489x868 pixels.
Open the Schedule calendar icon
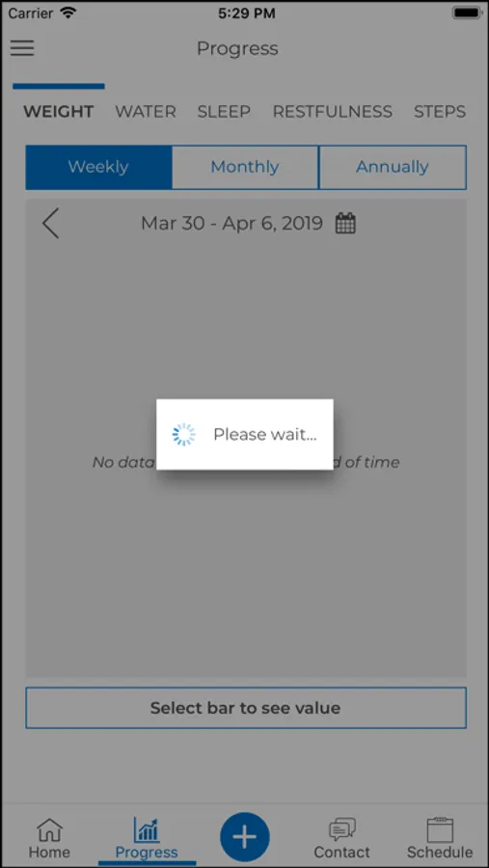tap(440, 829)
